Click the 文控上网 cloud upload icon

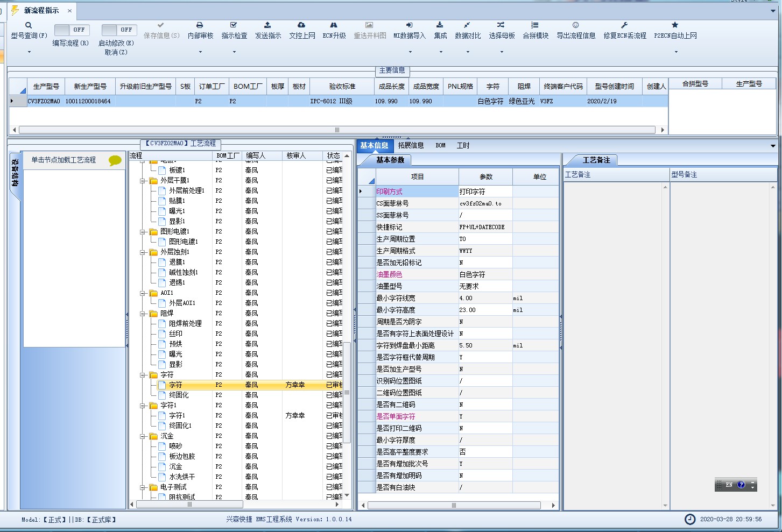(301, 25)
